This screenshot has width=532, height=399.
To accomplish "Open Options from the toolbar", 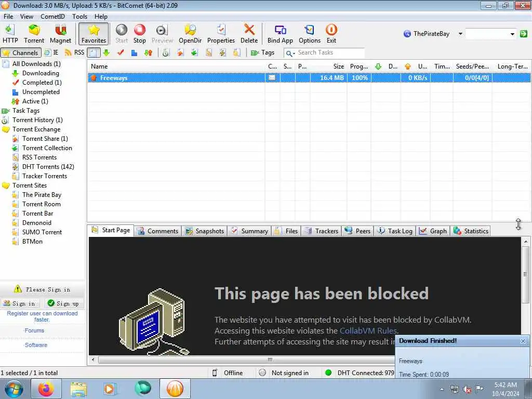I will click(310, 34).
